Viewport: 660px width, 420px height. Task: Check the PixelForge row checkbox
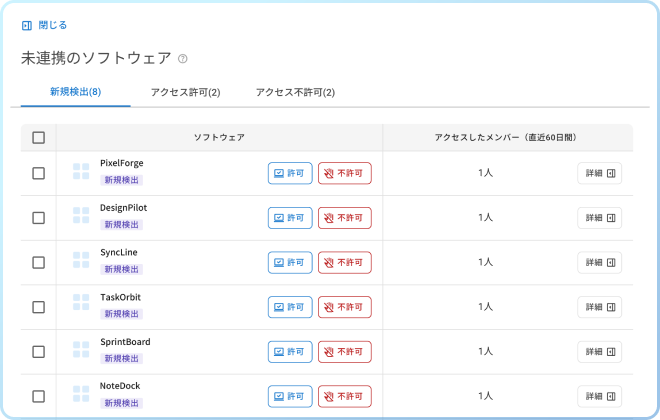(x=38, y=173)
